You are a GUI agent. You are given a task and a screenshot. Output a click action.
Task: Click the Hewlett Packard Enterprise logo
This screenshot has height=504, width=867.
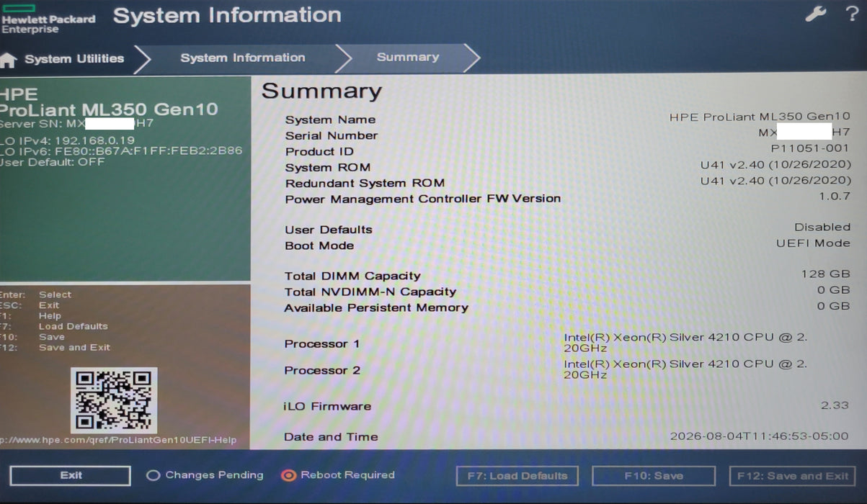(48, 19)
